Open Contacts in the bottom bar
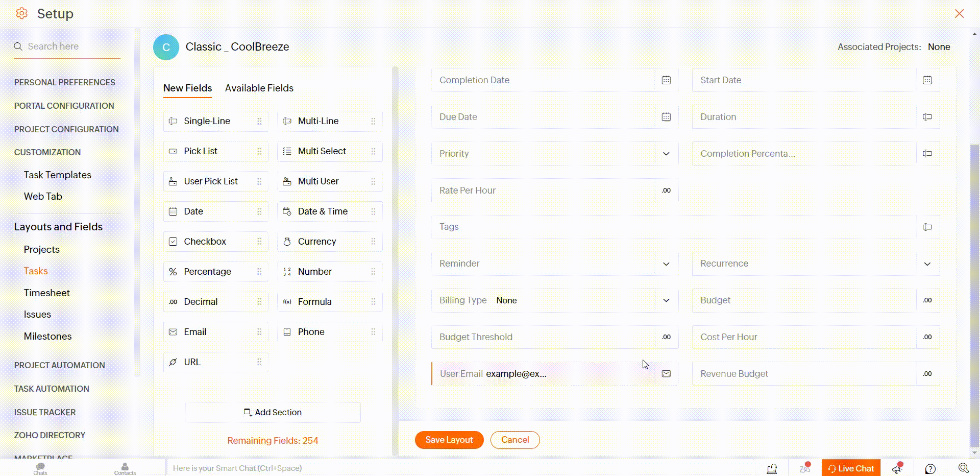This screenshot has width=980, height=476. 125,468
